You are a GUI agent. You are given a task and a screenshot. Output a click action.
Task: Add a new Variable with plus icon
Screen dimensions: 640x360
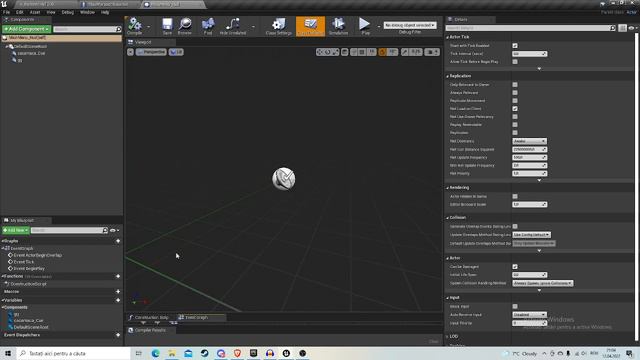(118, 300)
